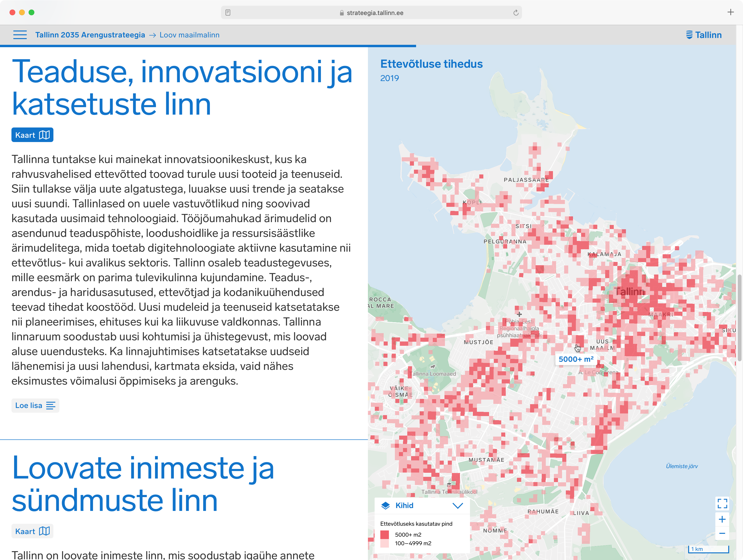The width and height of the screenshot is (743, 560).
Task: Click the page vertical scrollbar
Action: (740, 318)
